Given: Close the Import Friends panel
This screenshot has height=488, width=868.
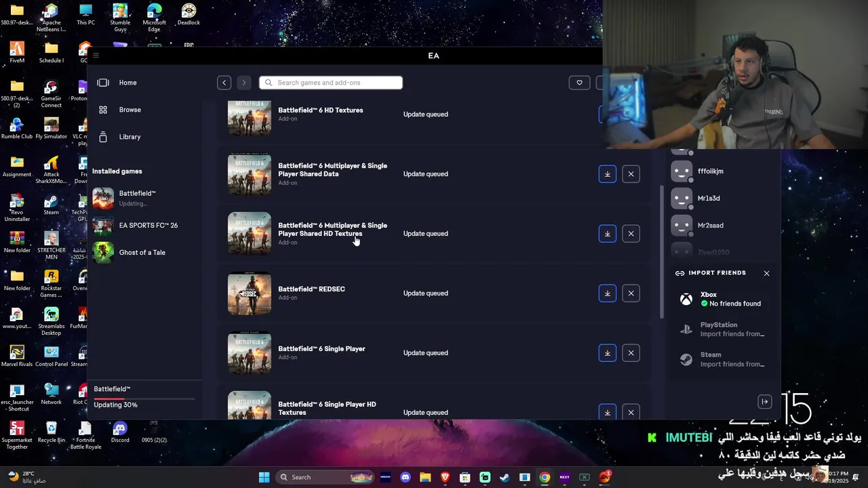Looking at the screenshot, I should click(766, 273).
